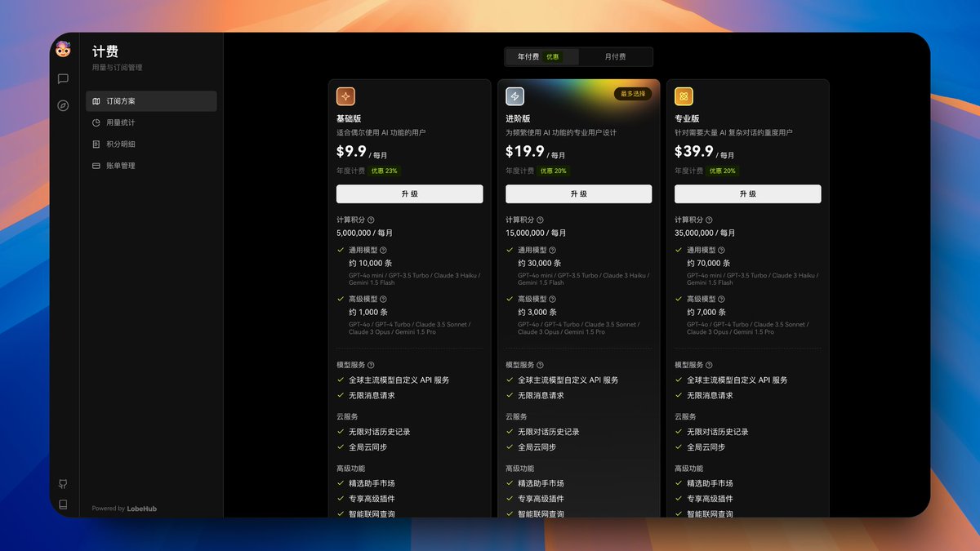This screenshot has height=551, width=980.
Task: Click help icon beside 基础版 计算积分
Action: (x=371, y=220)
